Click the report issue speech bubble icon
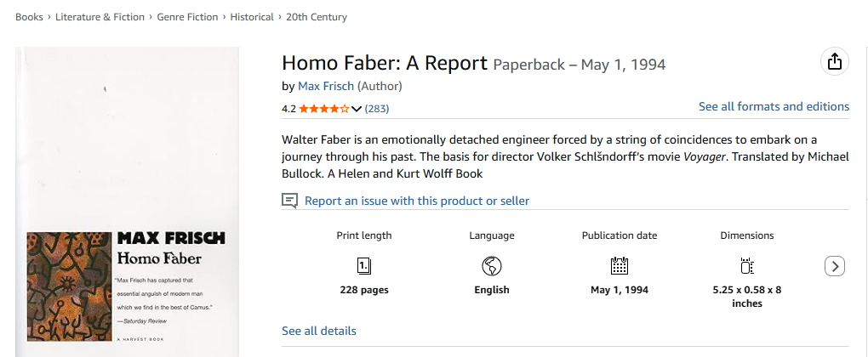Image resolution: width=868 pixels, height=357 pixels. pyautogui.click(x=290, y=201)
